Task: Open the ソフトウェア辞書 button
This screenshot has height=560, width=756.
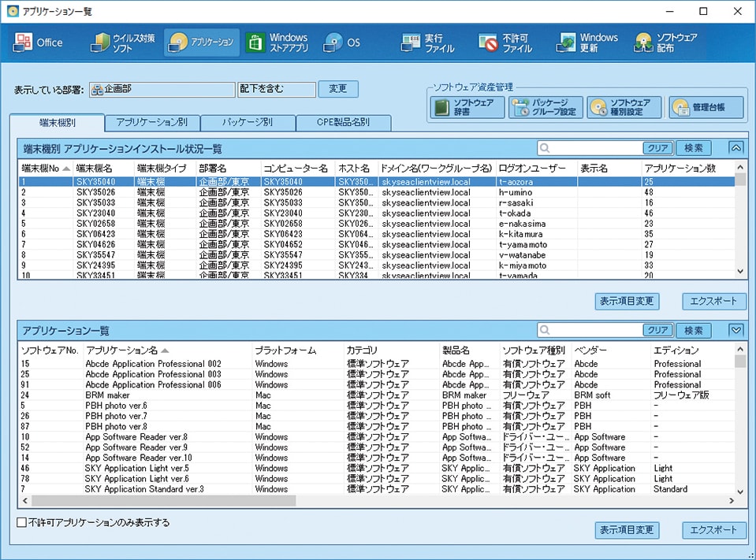Action: click(467, 107)
